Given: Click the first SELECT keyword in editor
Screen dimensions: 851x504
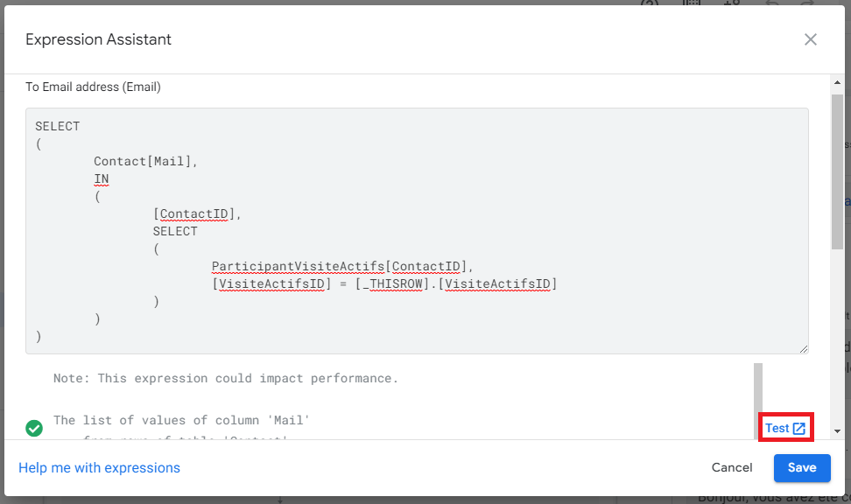Looking at the screenshot, I should [58, 126].
